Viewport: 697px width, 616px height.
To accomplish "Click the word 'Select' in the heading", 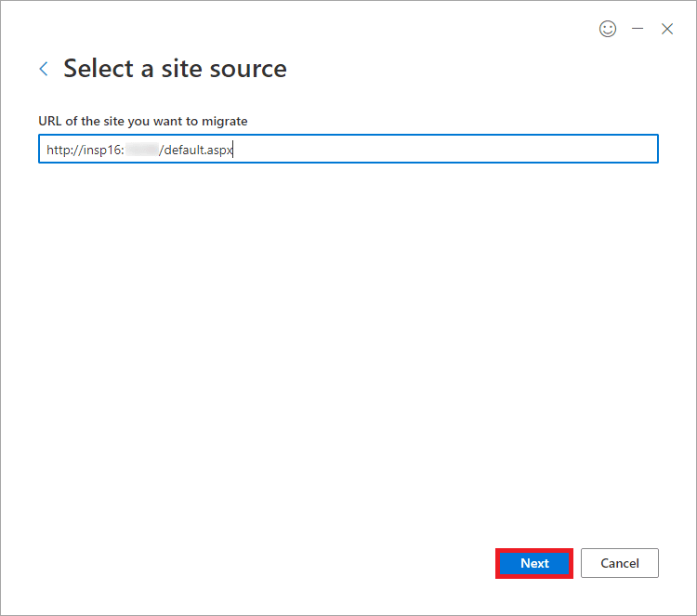I will (x=99, y=69).
